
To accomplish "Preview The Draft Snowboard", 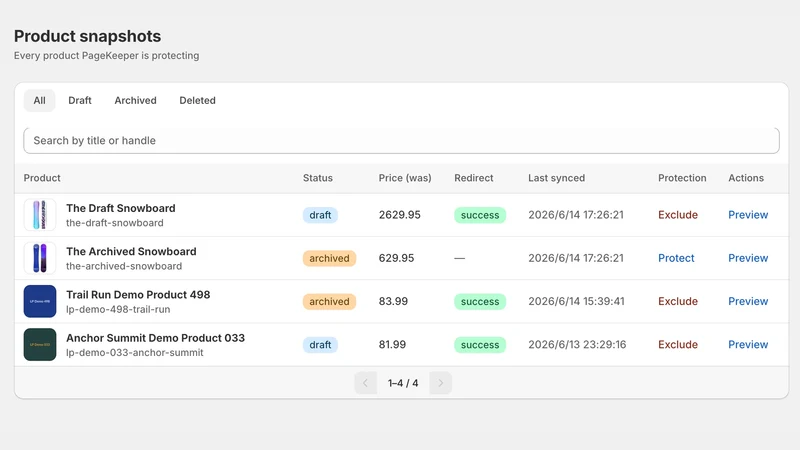I will (748, 215).
